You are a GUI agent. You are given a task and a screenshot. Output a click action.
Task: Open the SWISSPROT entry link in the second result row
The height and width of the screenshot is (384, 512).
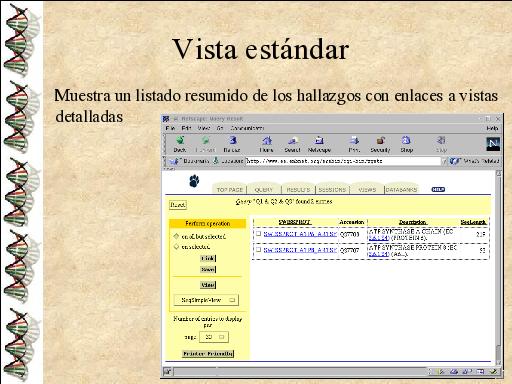tap(300, 250)
